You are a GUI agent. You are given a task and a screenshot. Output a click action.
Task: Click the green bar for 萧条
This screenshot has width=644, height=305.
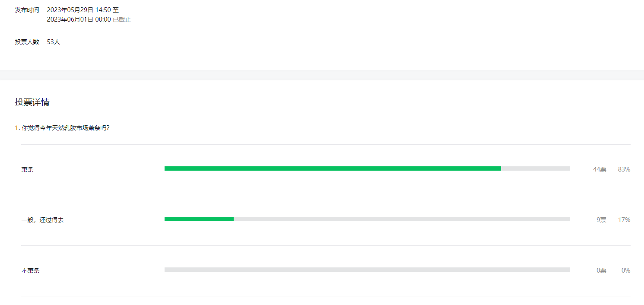coord(333,168)
